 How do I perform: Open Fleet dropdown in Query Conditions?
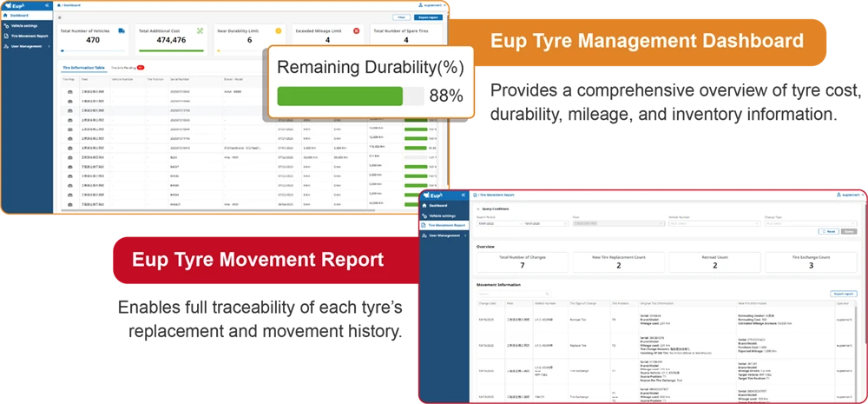point(618,224)
